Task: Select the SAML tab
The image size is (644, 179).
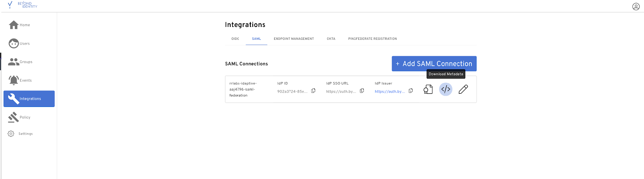Action: [x=256, y=39]
